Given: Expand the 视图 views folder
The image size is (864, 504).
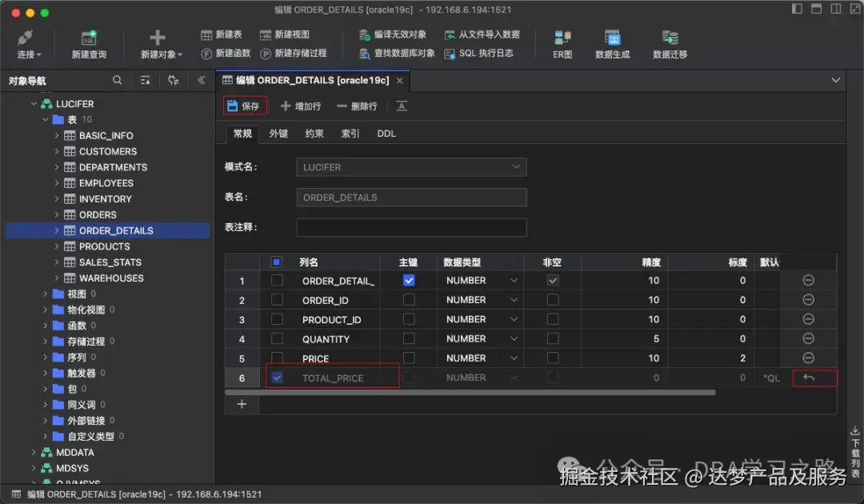Looking at the screenshot, I should pos(46,294).
